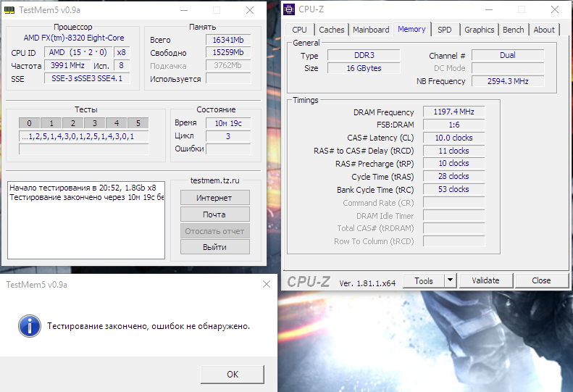Image resolution: width=573 pixels, height=392 pixels.
Task: Click the TestMem5 title bar app icon
Action: tap(9, 10)
